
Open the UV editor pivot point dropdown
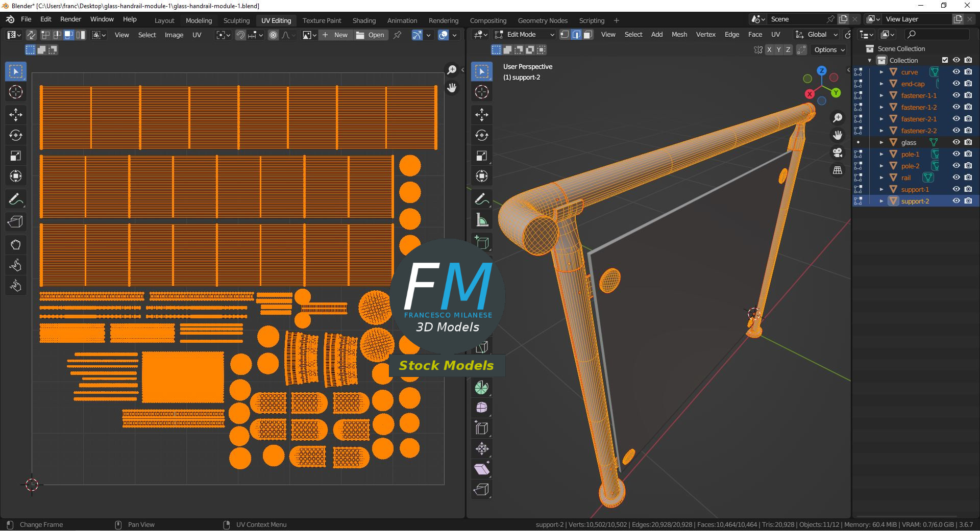click(224, 35)
